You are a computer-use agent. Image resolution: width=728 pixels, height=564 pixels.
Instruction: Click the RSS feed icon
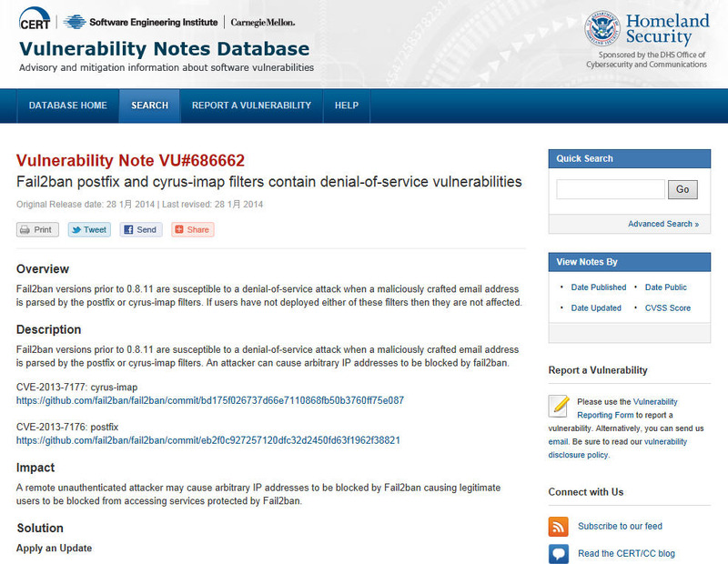point(559,526)
